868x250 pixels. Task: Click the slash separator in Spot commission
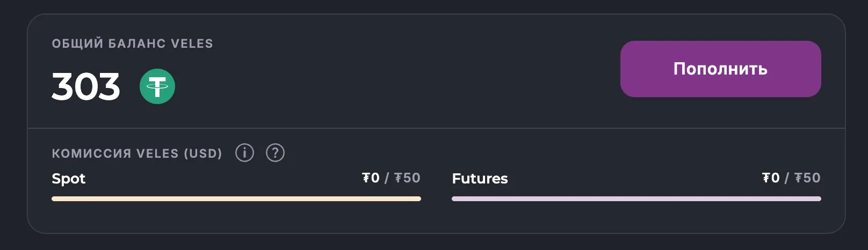387,178
